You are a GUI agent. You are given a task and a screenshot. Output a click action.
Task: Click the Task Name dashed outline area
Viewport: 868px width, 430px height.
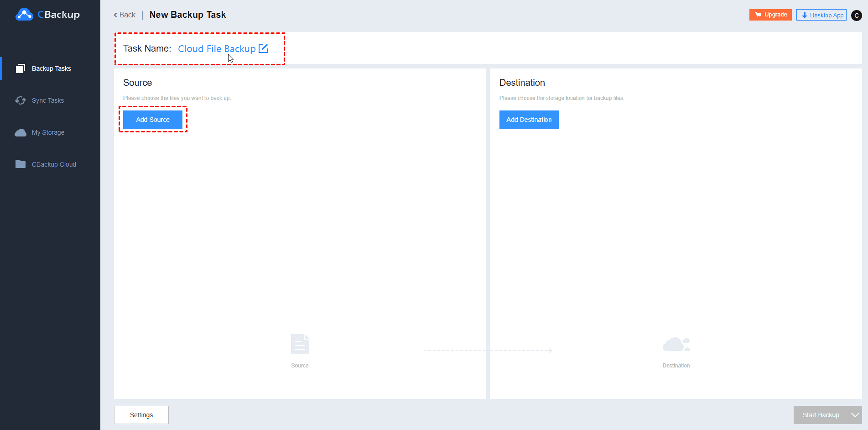(200, 49)
